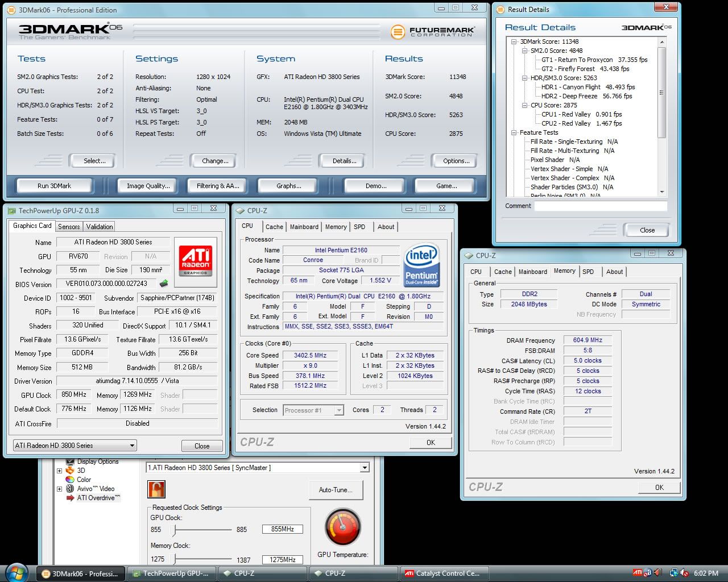Collapse the SM2.0 Score tree node
728x582 pixels.
point(524,51)
